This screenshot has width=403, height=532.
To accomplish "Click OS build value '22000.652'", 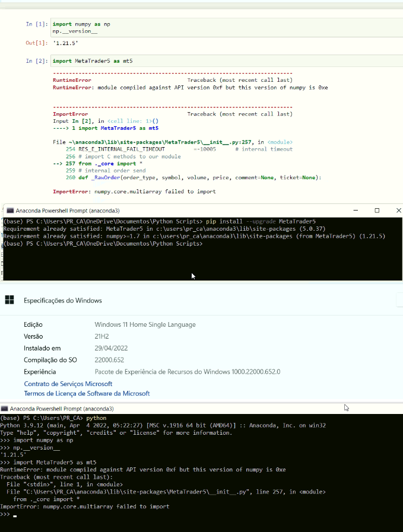I will coord(109,360).
